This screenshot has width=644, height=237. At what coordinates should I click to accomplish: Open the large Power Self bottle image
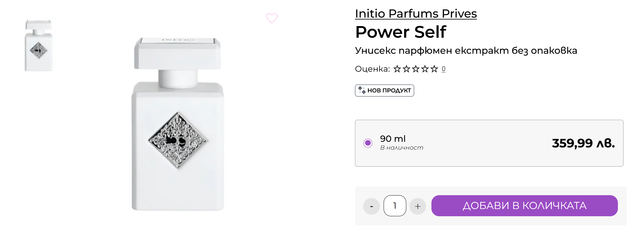point(178,124)
